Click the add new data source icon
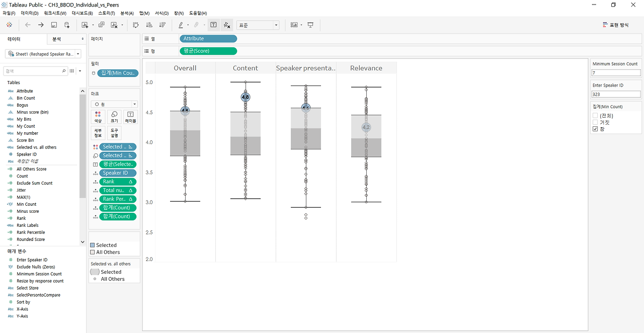 pyautogui.click(x=67, y=25)
